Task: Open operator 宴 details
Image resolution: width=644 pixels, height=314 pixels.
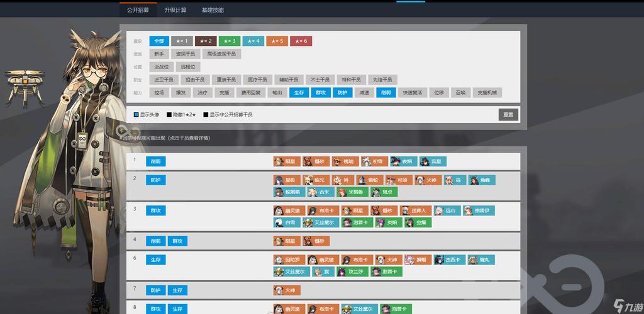Action: coord(323,271)
